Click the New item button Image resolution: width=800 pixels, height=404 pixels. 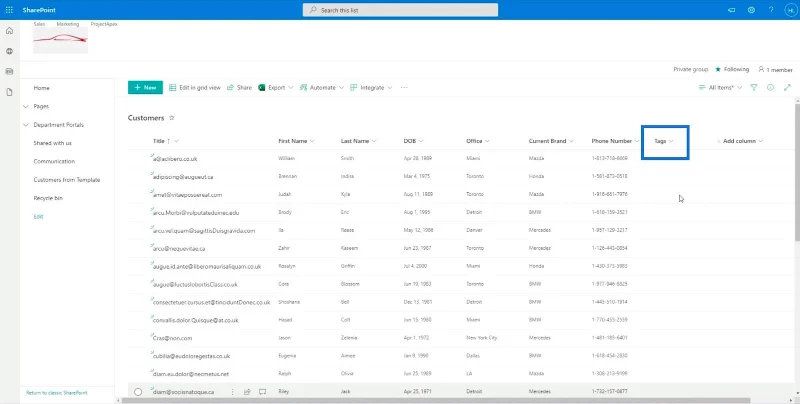145,88
